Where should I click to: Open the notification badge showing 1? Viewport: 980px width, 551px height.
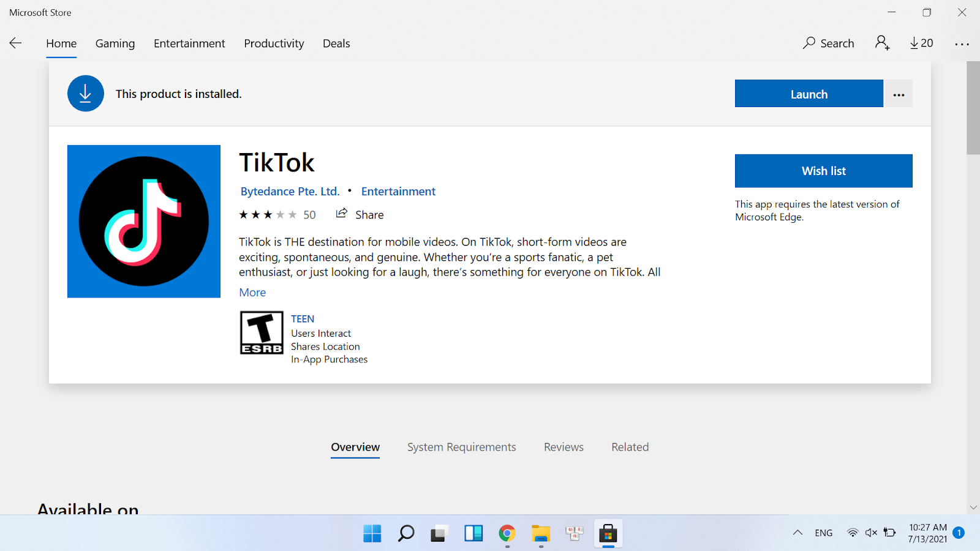(959, 533)
